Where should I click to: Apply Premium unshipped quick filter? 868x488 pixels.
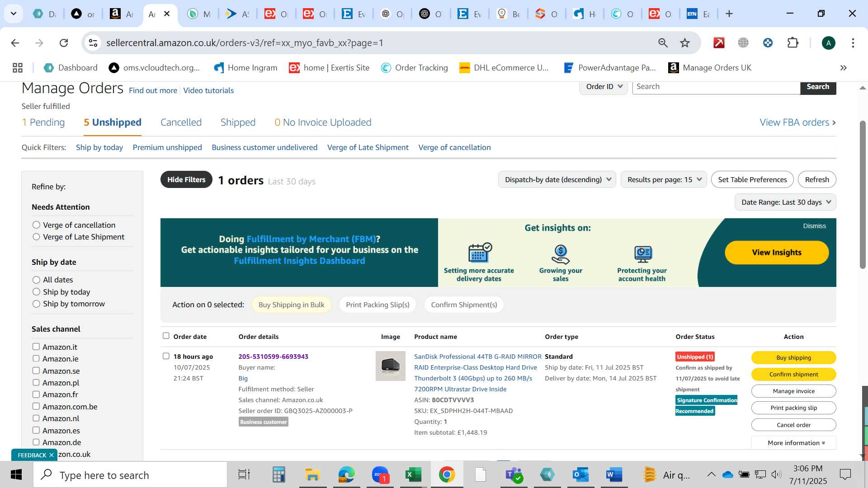point(167,147)
